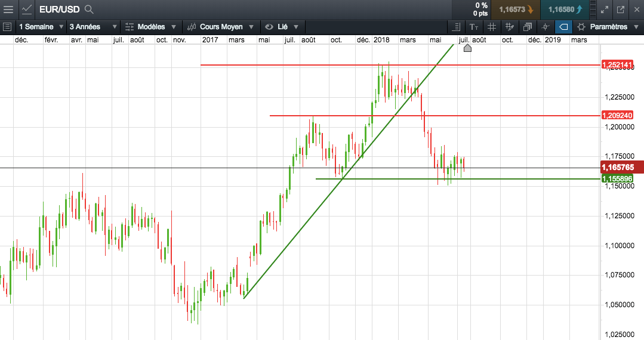Screen dimensions: 644x340
Task: Select the red resistance line label 1,252141
Action: point(617,65)
